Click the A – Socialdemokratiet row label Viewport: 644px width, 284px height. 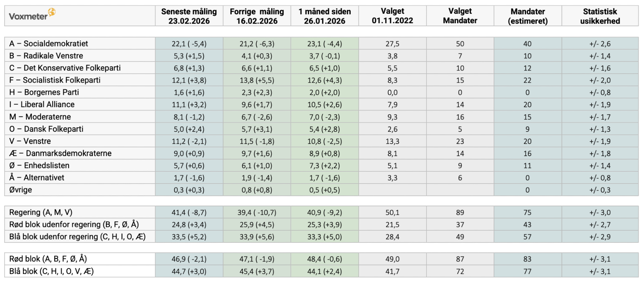pyautogui.click(x=49, y=44)
